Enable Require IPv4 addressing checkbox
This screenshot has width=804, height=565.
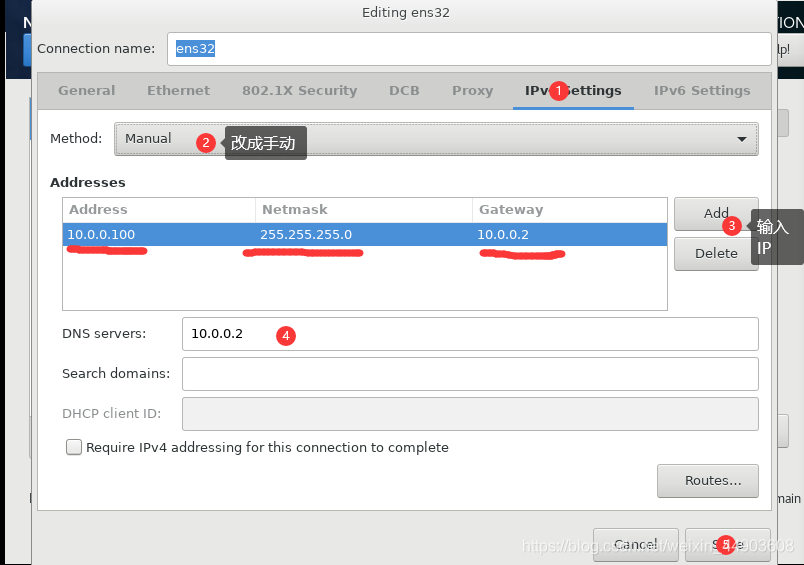click(74, 447)
